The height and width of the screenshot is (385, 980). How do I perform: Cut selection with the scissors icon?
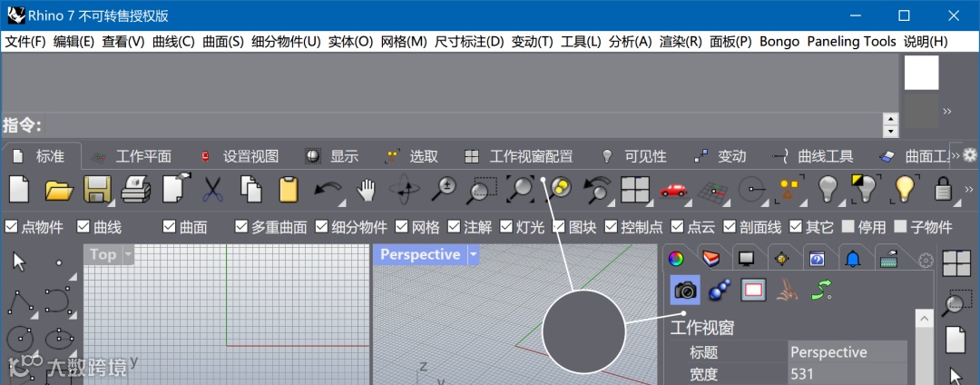(x=213, y=189)
